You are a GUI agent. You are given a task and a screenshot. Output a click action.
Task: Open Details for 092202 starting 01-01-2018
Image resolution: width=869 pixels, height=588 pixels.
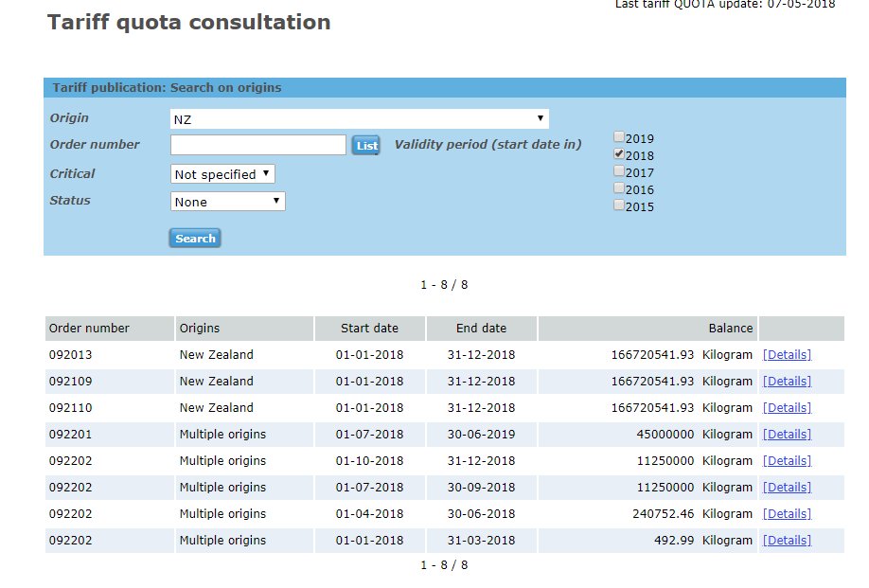787,541
